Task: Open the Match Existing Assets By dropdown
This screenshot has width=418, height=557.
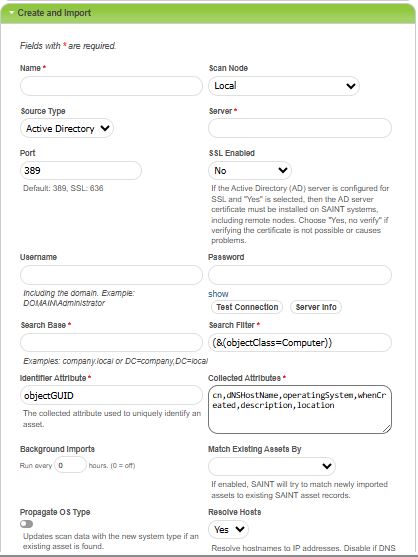Action: [272, 466]
